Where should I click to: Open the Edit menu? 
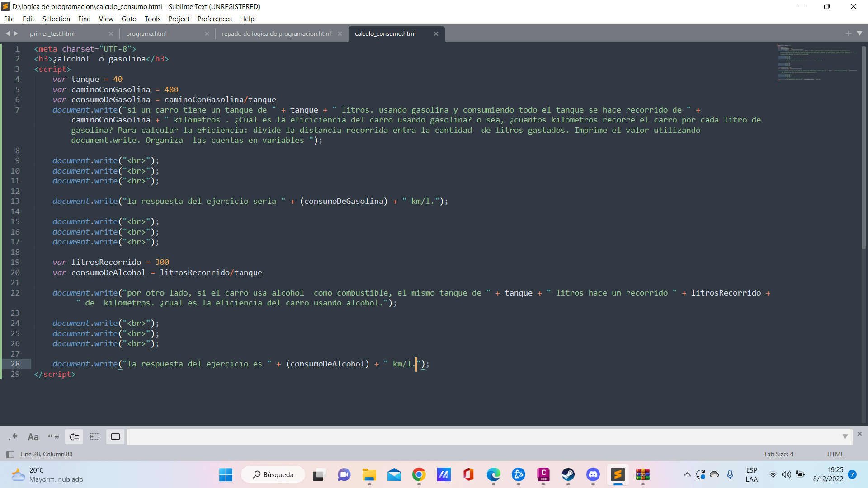tap(28, 19)
